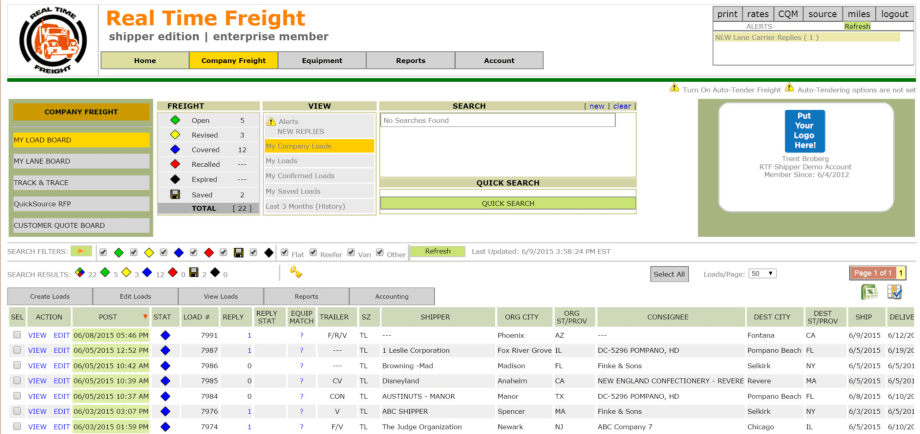This screenshot has width=920, height=434.
Task: Click the red Recalled diamond in Freight panel
Action: (174, 164)
